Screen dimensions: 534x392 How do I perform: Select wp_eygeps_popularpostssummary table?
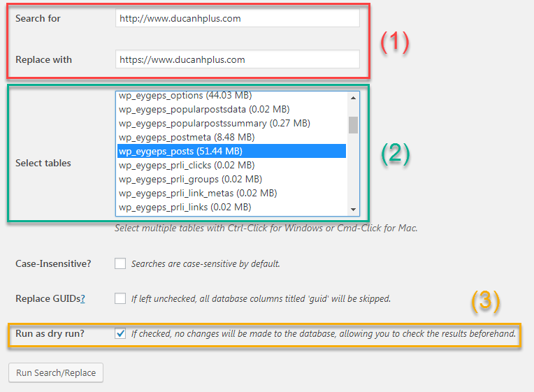pos(214,123)
